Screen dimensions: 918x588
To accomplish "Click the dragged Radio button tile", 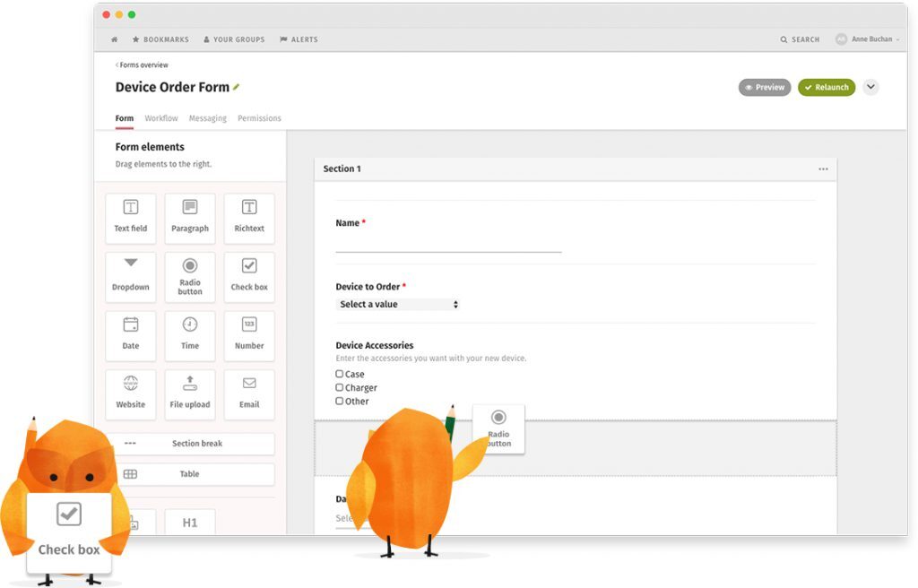I will (x=498, y=428).
